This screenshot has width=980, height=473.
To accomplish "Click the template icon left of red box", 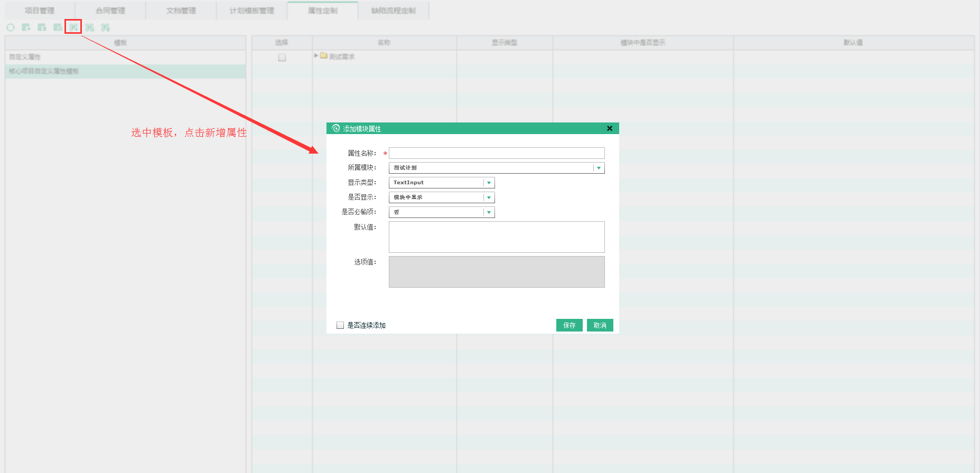I will tap(58, 27).
